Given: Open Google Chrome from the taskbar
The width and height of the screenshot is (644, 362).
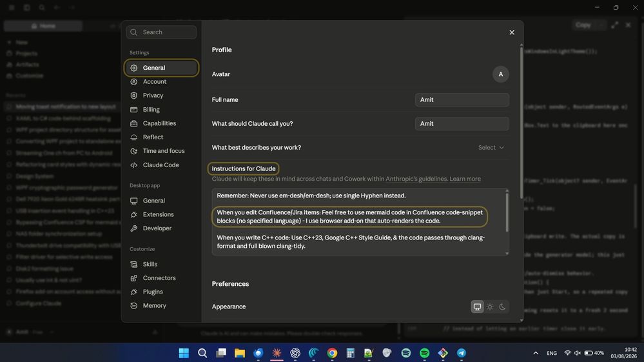Looking at the screenshot, I should pos(332,353).
